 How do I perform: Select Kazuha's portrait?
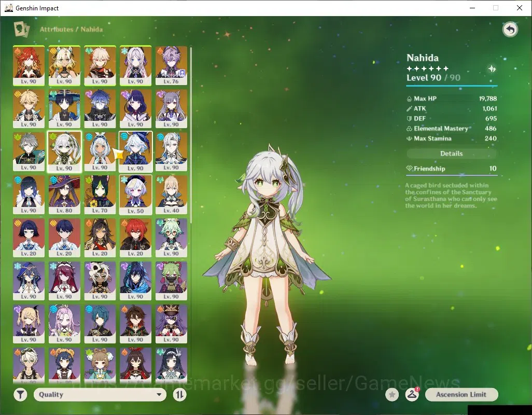click(x=100, y=66)
